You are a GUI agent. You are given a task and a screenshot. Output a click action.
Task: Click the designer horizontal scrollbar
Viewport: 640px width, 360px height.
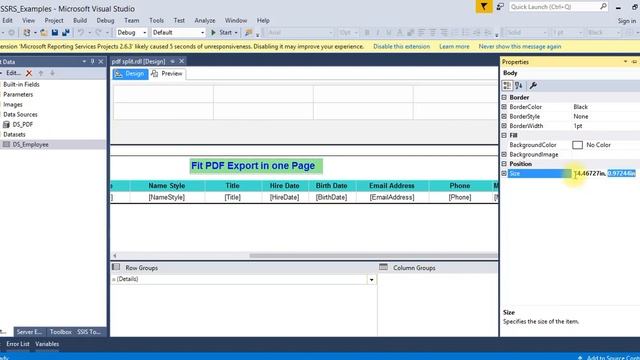pyautogui.click(x=373, y=256)
